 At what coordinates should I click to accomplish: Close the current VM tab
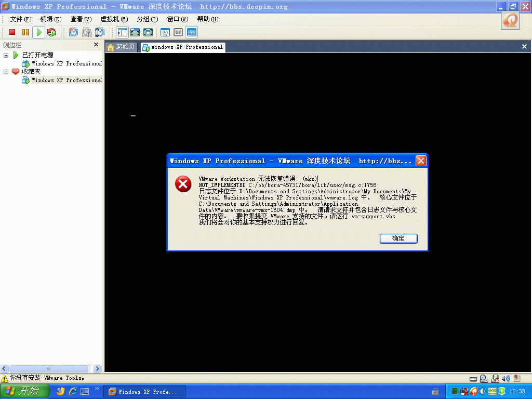tap(524, 47)
